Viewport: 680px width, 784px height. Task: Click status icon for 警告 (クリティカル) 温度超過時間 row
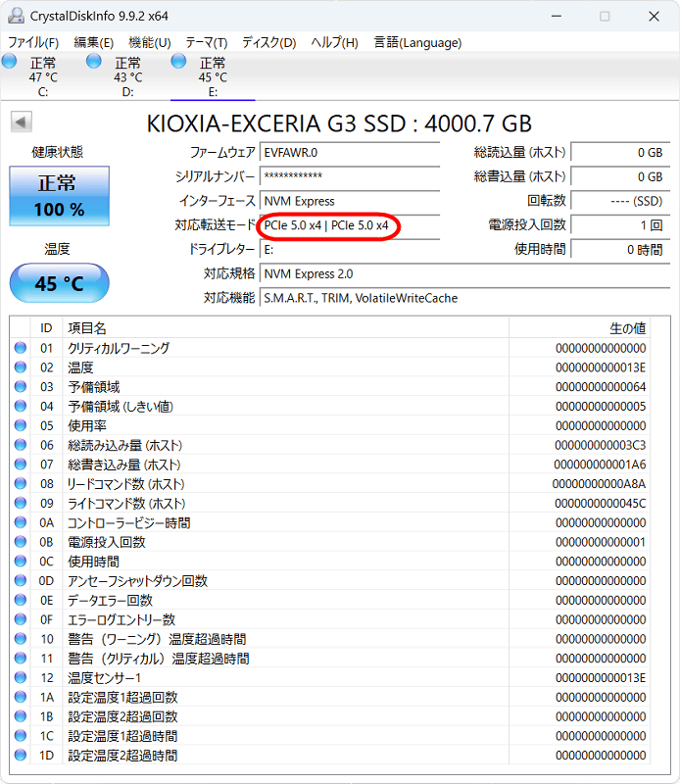[20, 658]
